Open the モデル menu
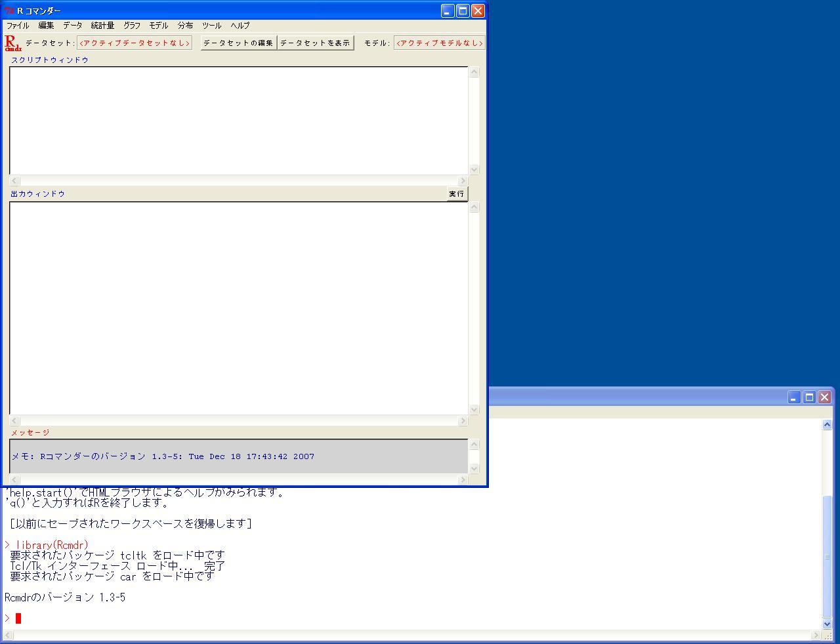The height and width of the screenshot is (644, 840). click(159, 26)
